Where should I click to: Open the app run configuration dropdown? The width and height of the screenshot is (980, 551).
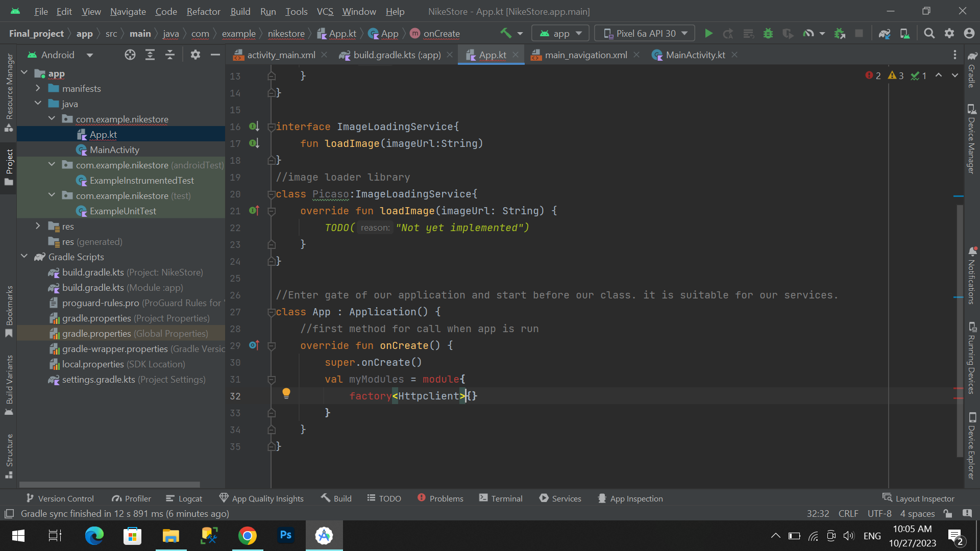tap(560, 33)
